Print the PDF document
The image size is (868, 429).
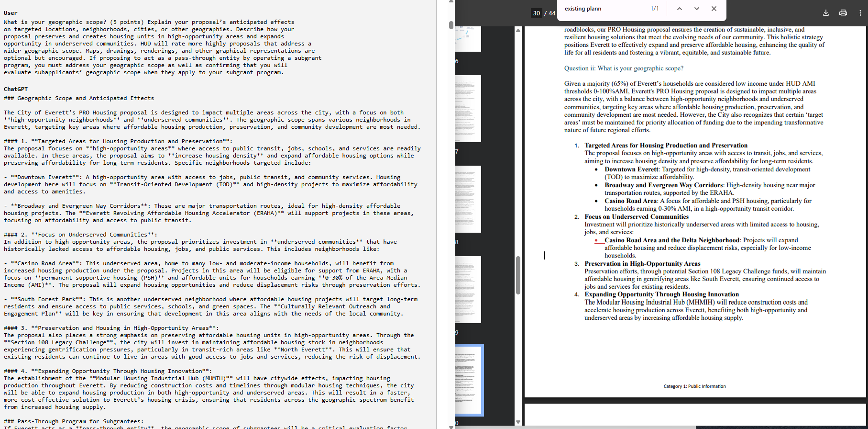coord(843,13)
